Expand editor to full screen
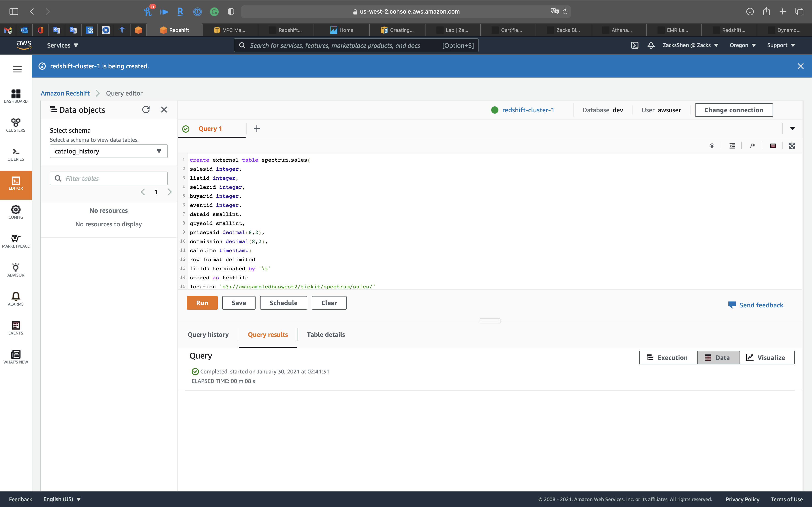This screenshot has height=507, width=812. [x=792, y=146]
